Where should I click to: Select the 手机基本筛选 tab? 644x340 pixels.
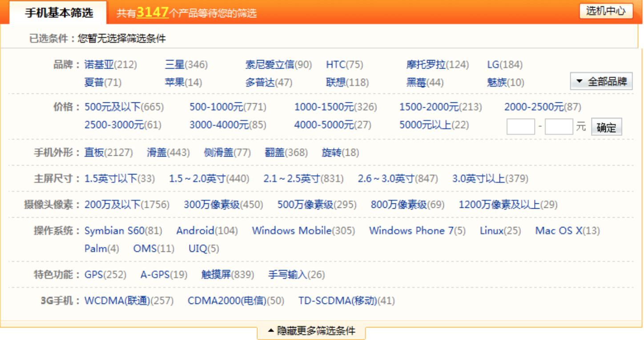pos(59,12)
